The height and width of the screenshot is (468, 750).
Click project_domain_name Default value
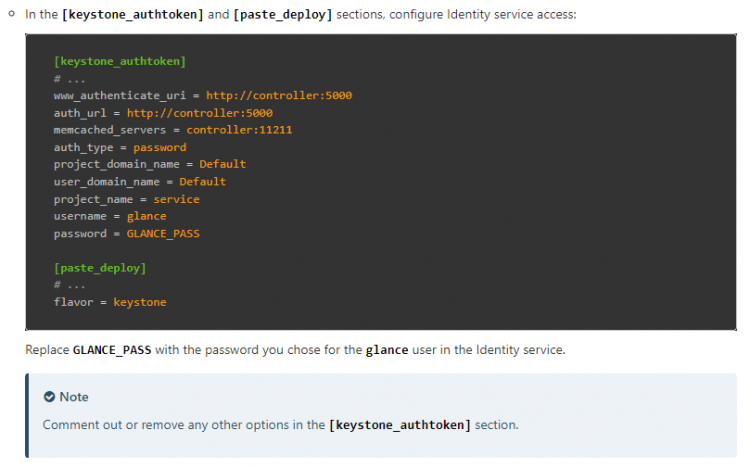[222, 165]
